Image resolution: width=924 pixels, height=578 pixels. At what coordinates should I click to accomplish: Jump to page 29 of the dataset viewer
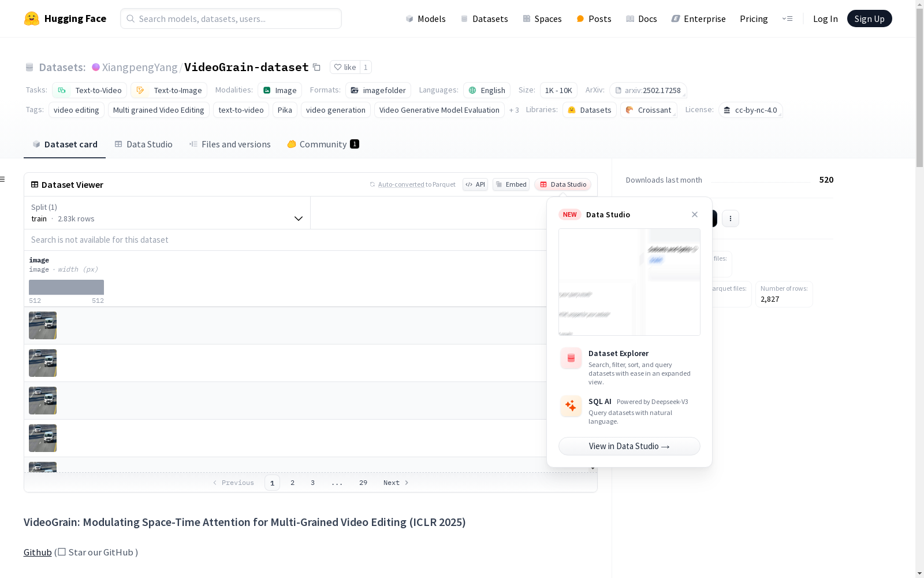(x=363, y=483)
